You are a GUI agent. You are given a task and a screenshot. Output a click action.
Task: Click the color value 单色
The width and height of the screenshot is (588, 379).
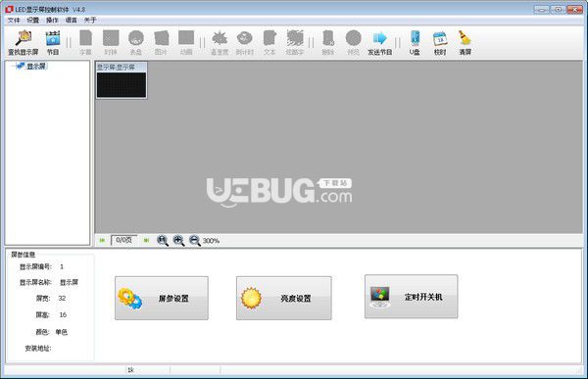[62, 332]
